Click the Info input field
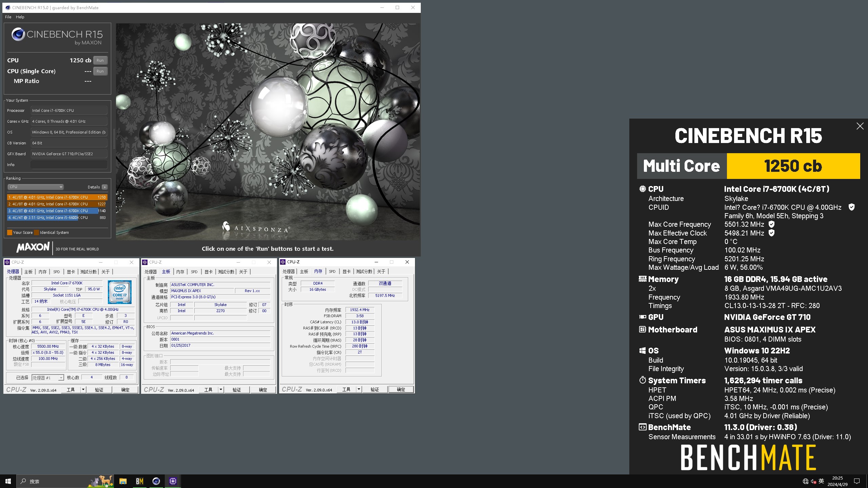This screenshot has width=868, height=488. pos(69,165)
